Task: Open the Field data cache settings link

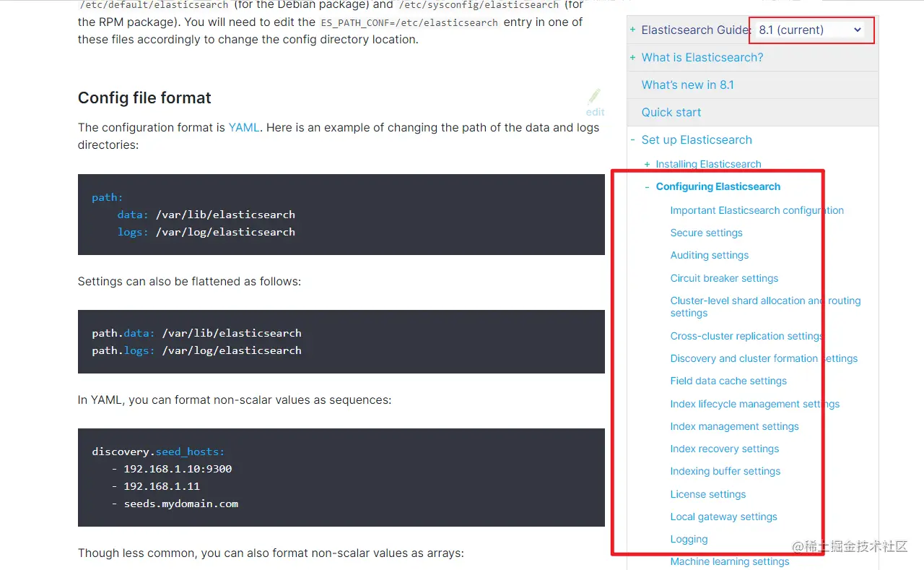Action: pyautogui.click(x=728, y=381)
